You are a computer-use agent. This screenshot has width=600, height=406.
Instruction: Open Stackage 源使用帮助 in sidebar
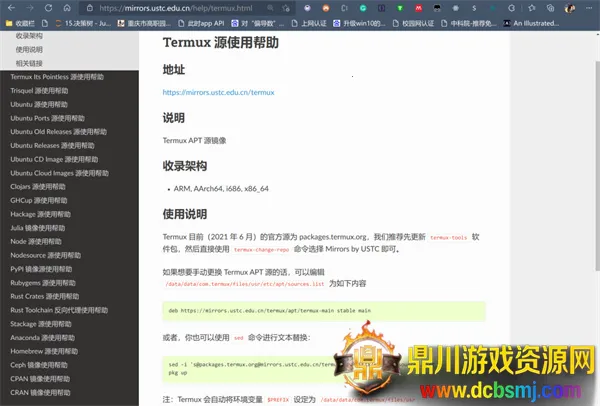41,324
